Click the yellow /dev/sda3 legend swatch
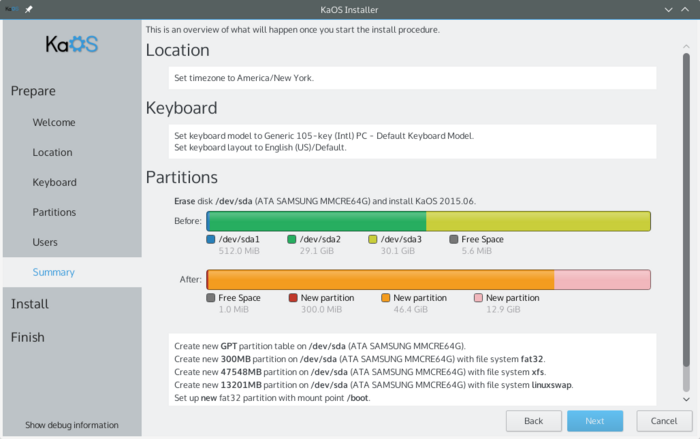Screen dimensions: 700x439 click(373, 240)
